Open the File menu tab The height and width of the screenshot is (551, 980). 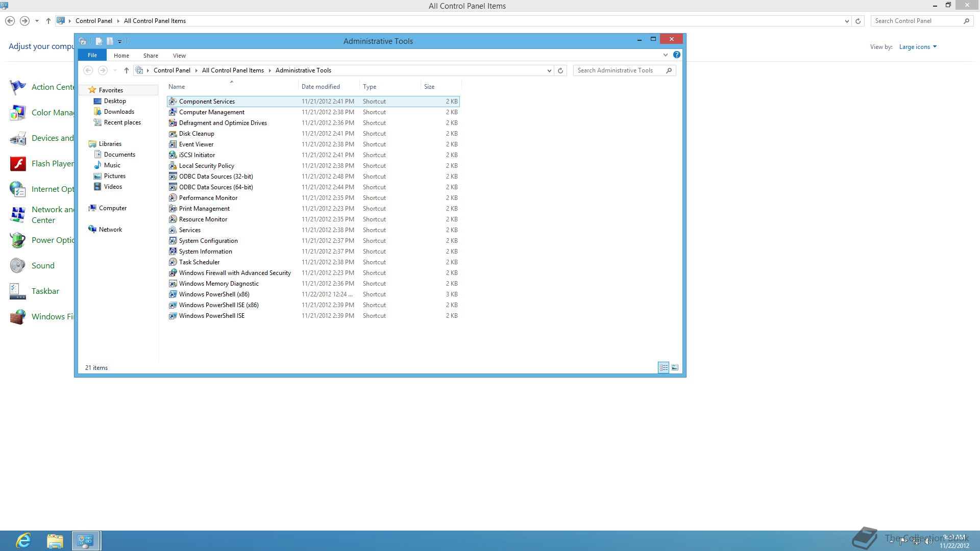point(92,55)
